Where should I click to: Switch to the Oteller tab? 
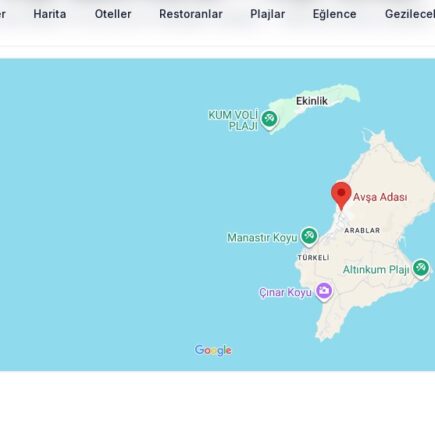click(x=113, y=14)
